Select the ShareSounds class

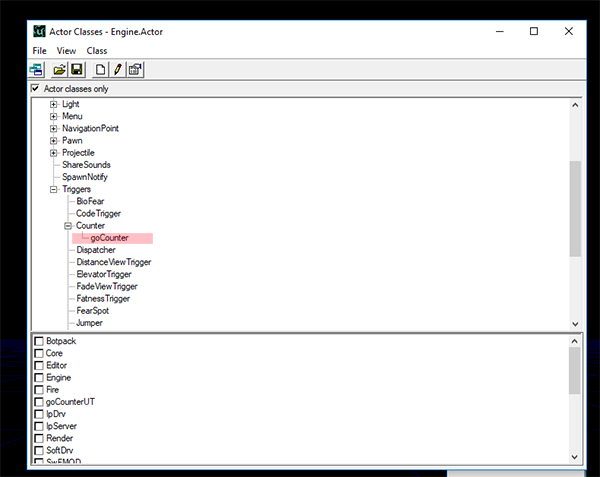point(86,165)
